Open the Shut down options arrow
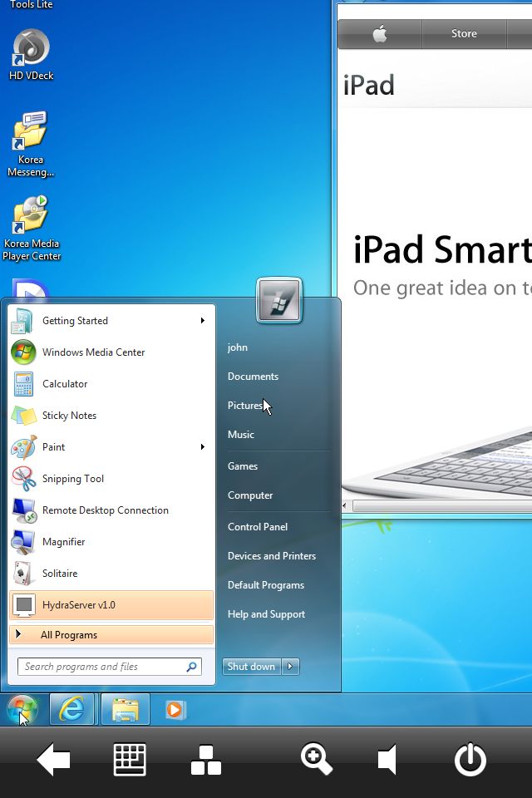This screenshot has width=532, height=798. 290,666
